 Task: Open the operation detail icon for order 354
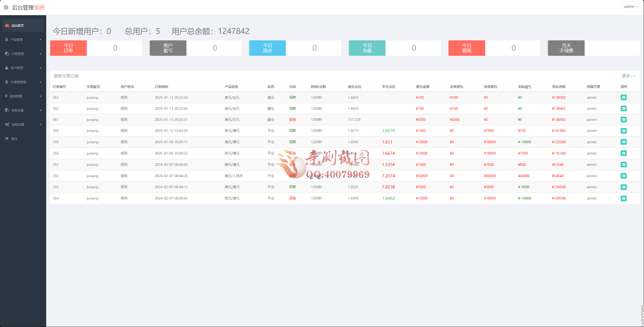click(x=624, y=198)
